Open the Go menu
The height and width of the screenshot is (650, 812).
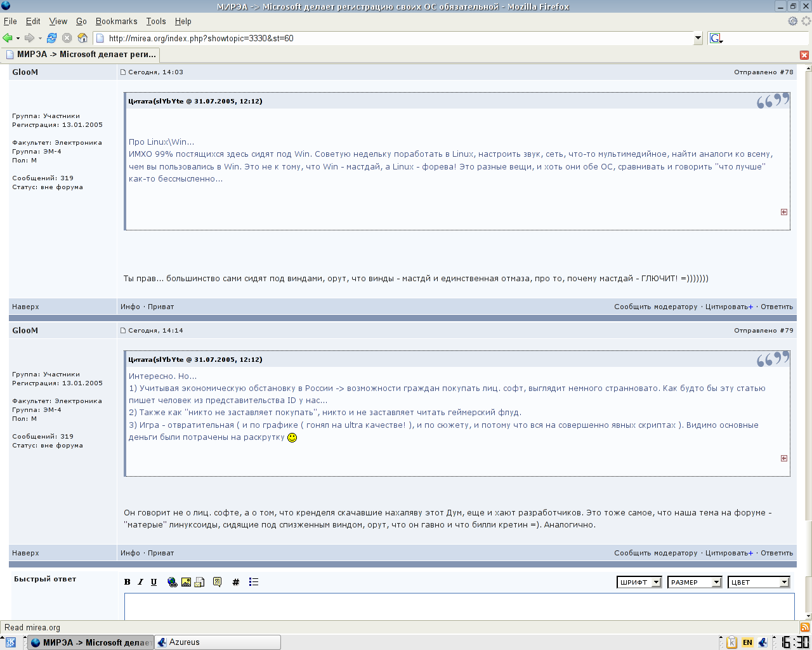[81, 21]
